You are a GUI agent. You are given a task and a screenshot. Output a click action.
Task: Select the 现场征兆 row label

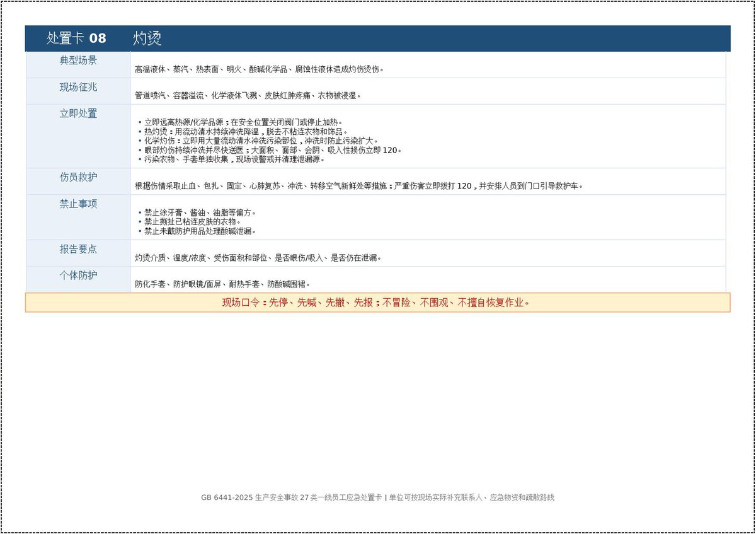click(x=78, y=87)
